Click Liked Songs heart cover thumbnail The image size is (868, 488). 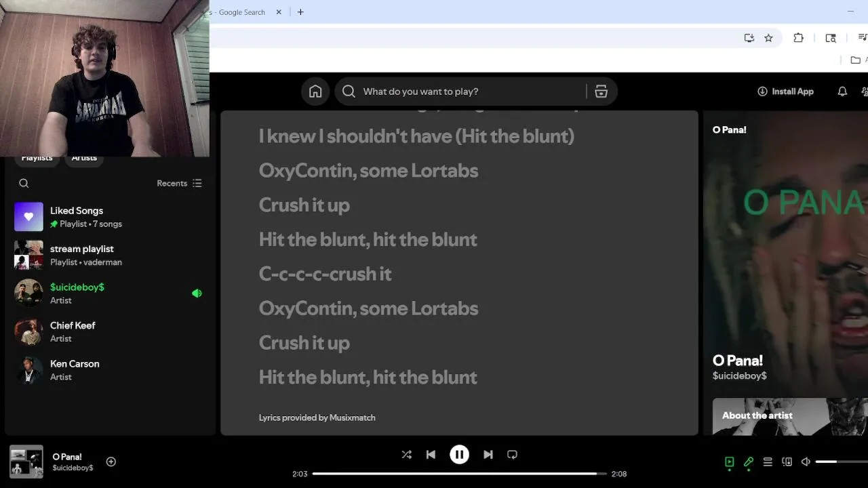point(28,217)
